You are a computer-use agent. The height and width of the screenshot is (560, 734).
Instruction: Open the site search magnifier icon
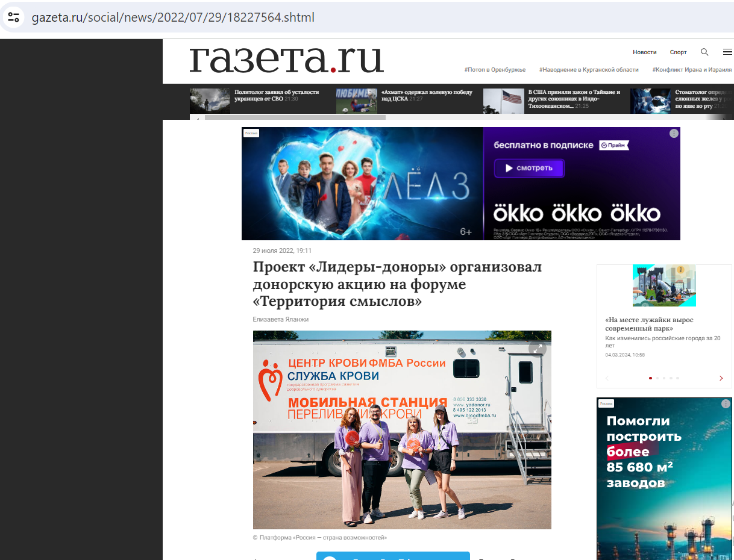[704, 52]
